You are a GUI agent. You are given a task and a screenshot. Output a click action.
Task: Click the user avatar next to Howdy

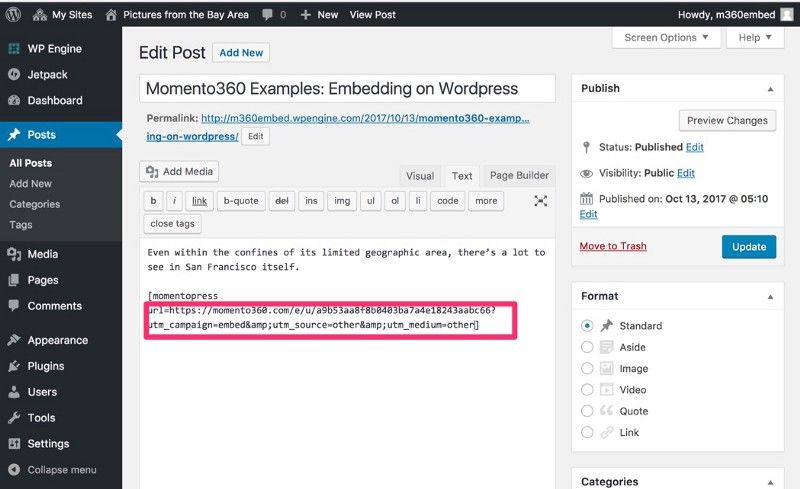coord(787,15)
